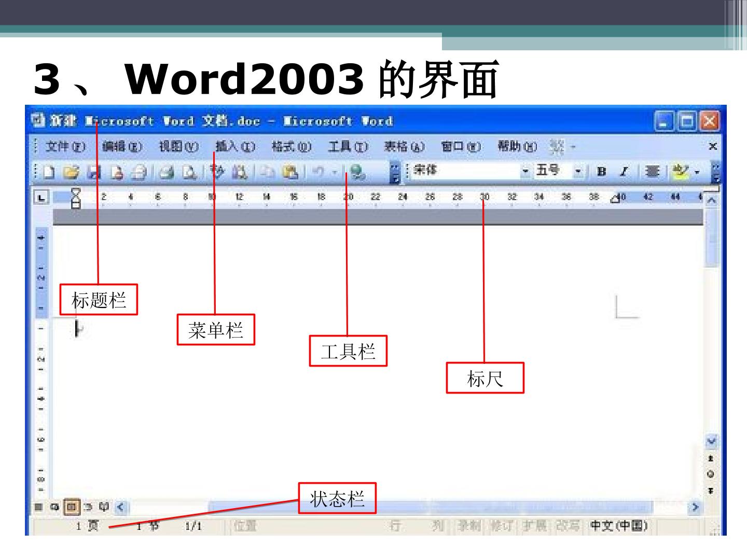This screenshot has height=560, width=747.
Task: Click 中文(中国) language in status bar
Action: pyautogui.click(x=619, y=526)
